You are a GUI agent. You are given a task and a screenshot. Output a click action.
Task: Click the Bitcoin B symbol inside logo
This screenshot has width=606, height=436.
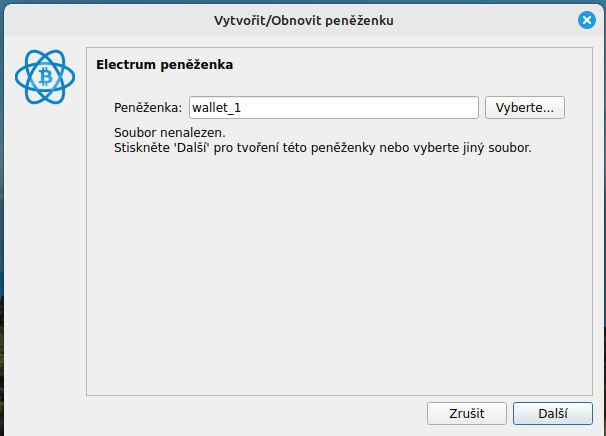pyautogui.click(x=46, y=77)
